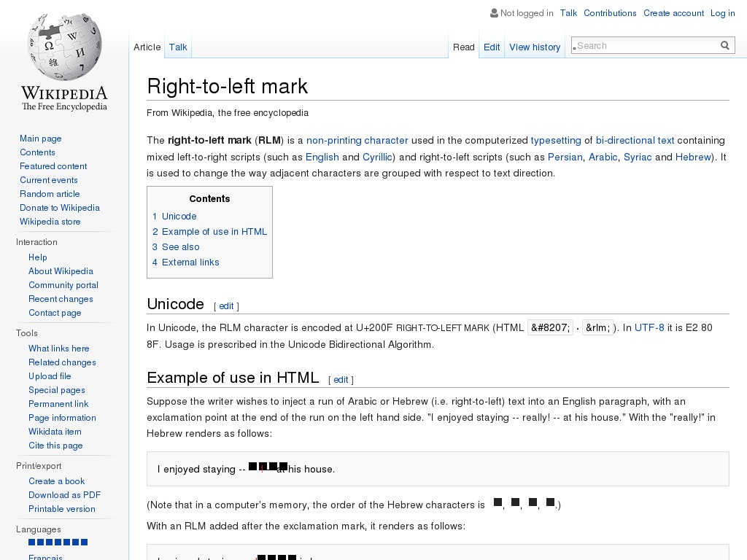Edit the Example of use in HTML section
747x560 pixels.
[341, 380]
